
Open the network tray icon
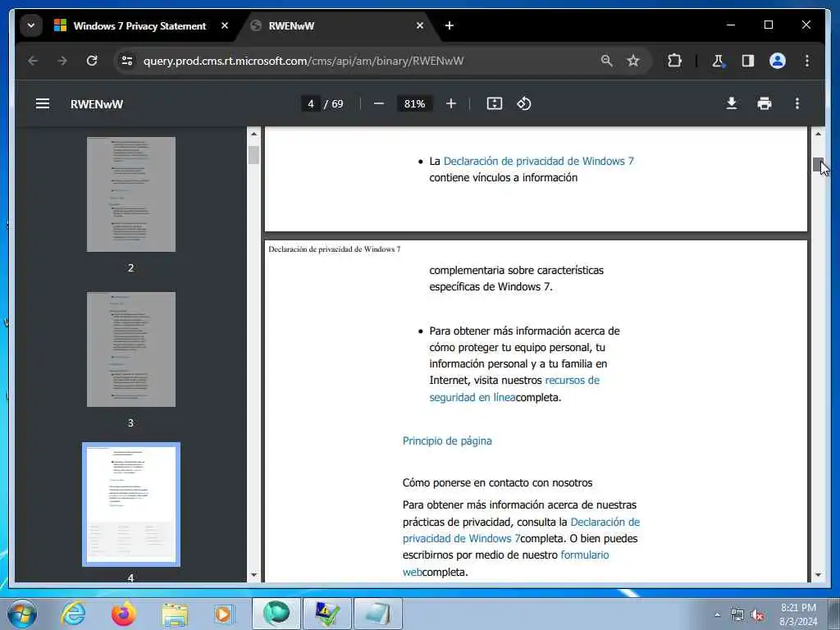click(x=737, y=614)
